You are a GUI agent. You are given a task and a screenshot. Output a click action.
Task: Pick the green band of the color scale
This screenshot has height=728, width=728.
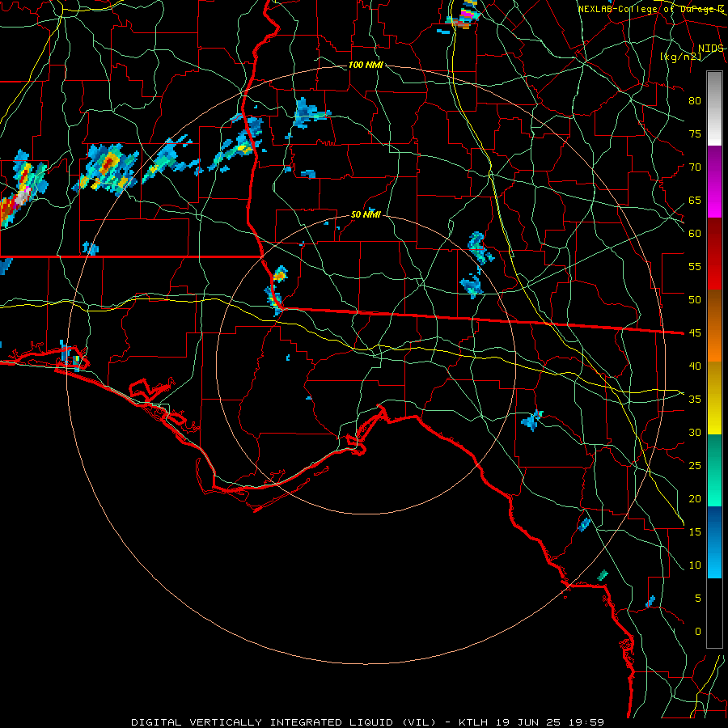click(714, 470)
